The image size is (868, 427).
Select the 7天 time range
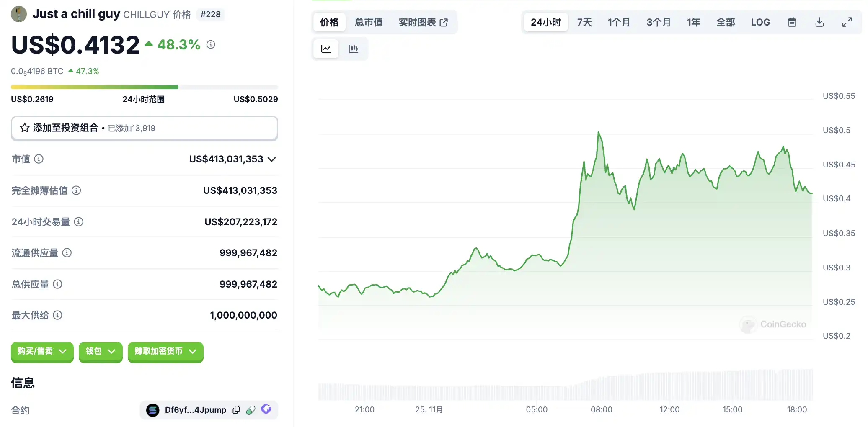pyautogui.click(x=584, y=22)
